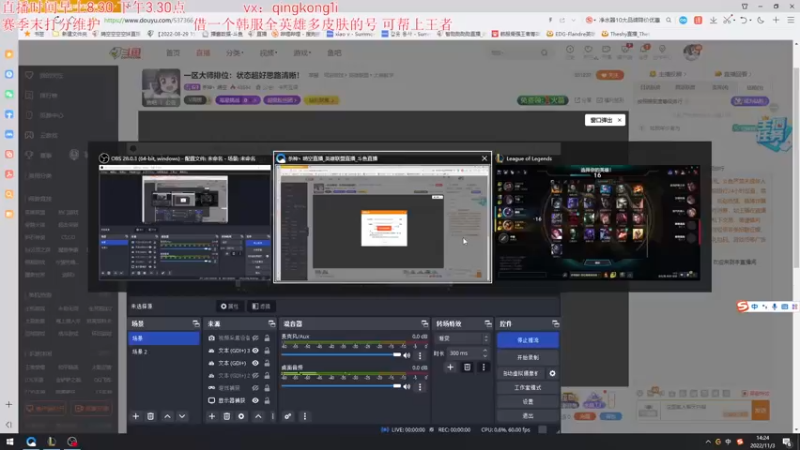Hide the 文本 (GDI+) 3 source

[x=255, y=351]
